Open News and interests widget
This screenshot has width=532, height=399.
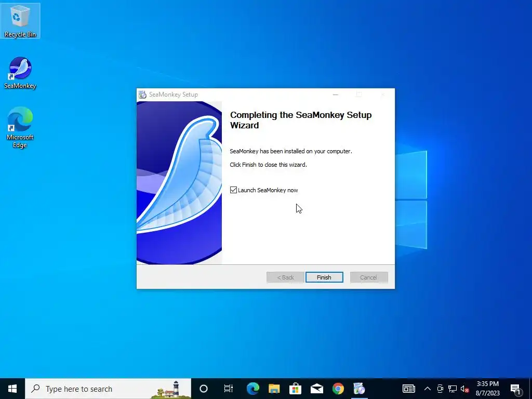408,389
